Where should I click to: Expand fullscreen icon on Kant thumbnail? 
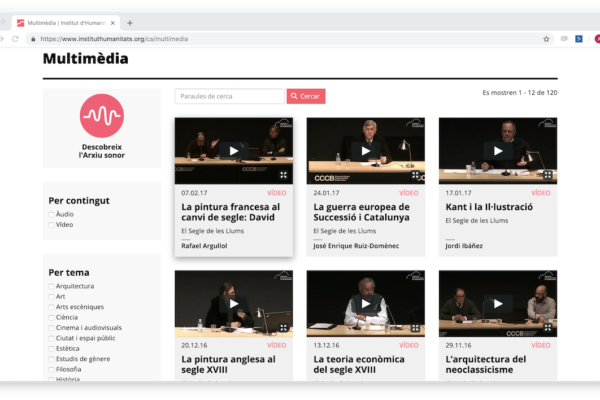click(x=547, y=174)
